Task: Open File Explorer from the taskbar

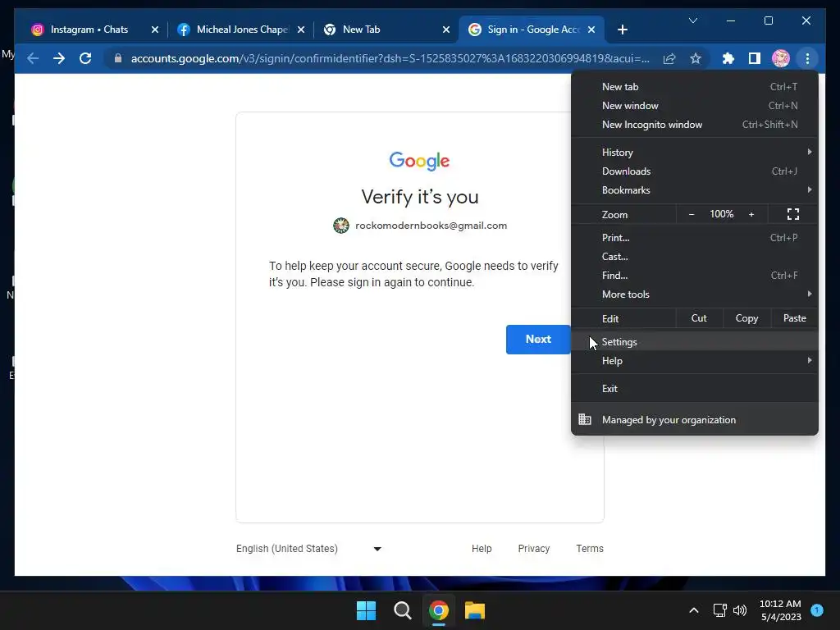Action: point(475,610)
